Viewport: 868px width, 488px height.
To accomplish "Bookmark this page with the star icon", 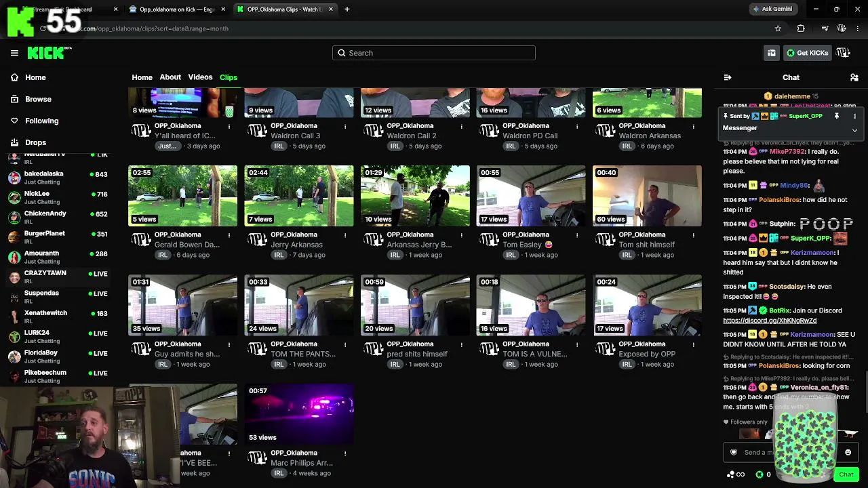I will [778, 28].
